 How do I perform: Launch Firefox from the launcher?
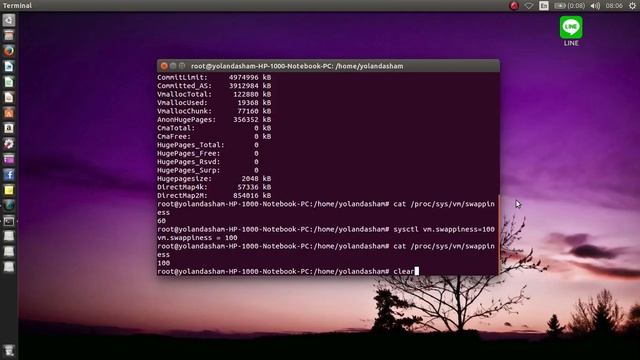[9, 51]
